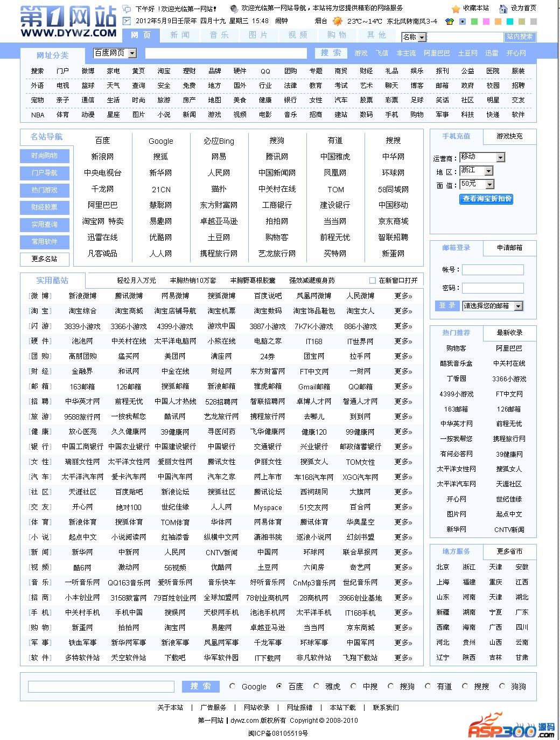Click the 站内搜索 button

point(520,37)
